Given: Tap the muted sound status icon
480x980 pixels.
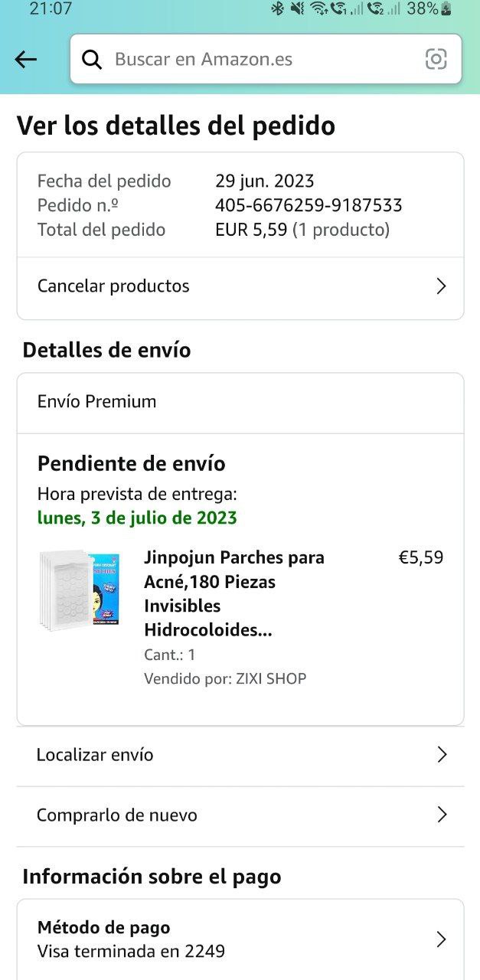Looking at the screenshot, I should tap(297, 9).
